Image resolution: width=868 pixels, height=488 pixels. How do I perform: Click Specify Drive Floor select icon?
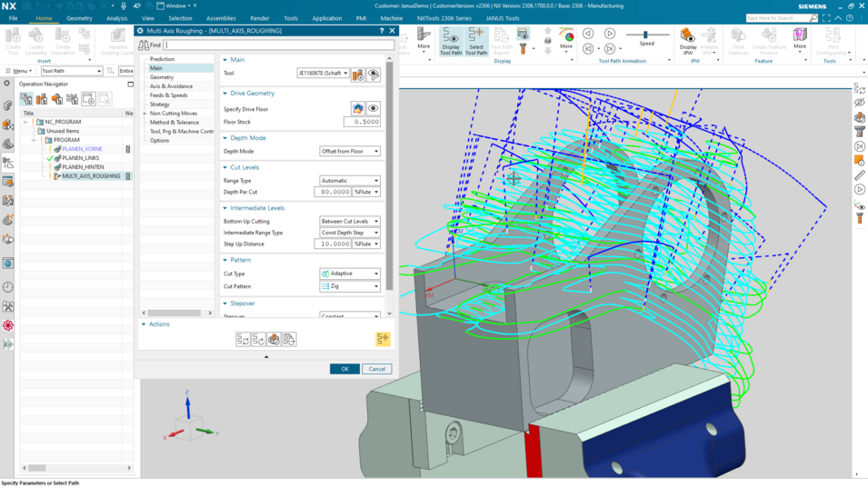coord(357,108)
